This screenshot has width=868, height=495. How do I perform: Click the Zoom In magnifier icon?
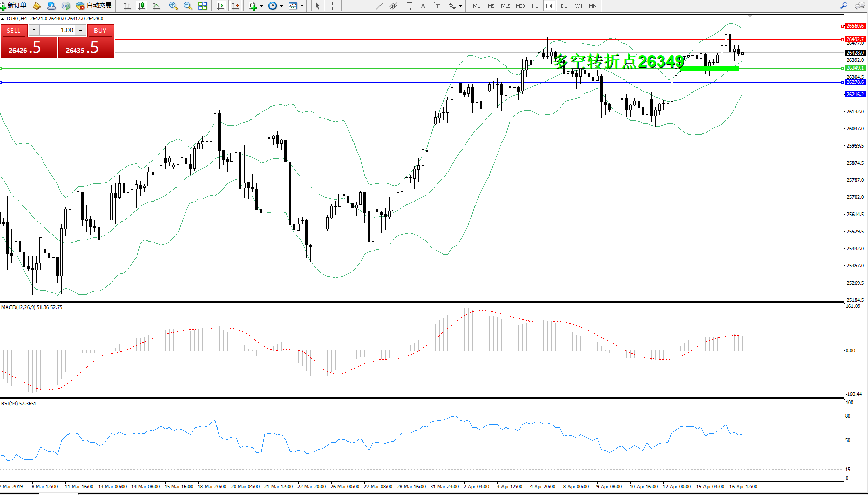pos(173,6)
